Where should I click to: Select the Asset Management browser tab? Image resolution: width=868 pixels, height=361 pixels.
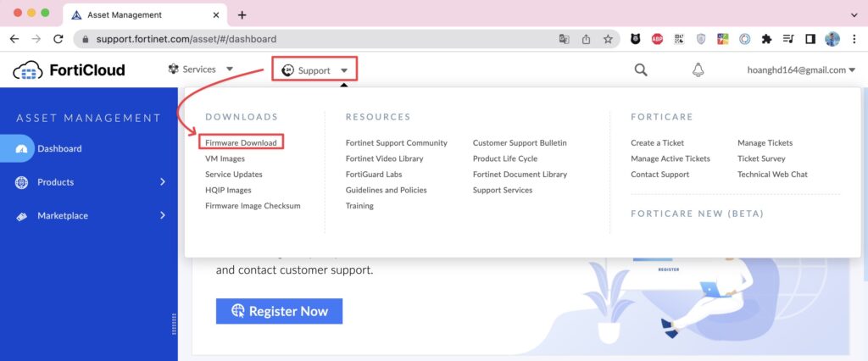pos(144,15)
